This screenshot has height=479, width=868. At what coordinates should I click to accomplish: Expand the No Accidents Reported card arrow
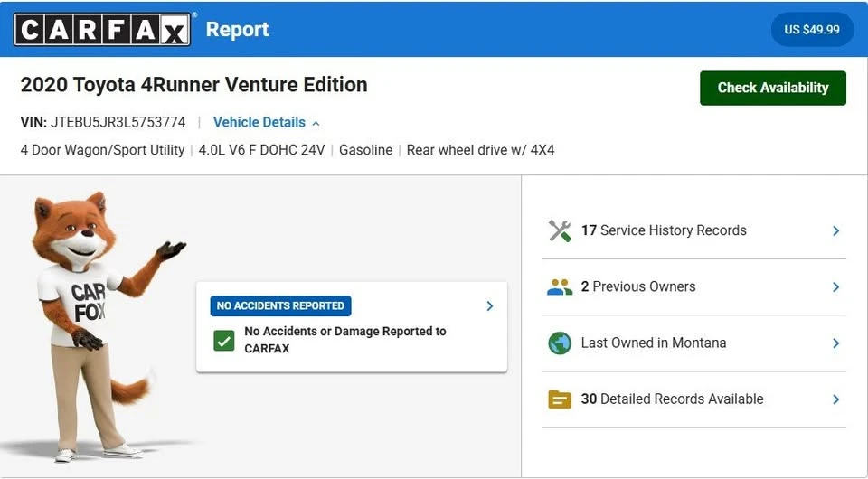[489, 305]
